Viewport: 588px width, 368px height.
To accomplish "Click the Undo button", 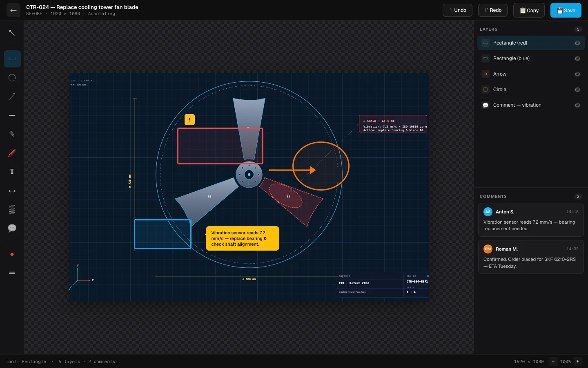I will (x=457, y=10).
